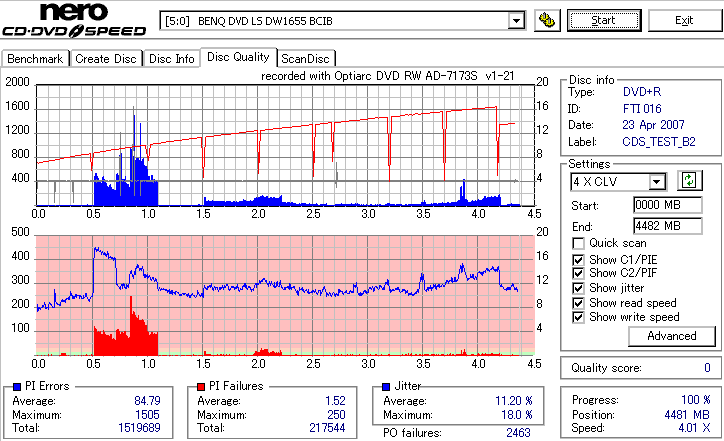Uncheck Show C1/PIE
The image size is (724, 441).
(578, 260)
